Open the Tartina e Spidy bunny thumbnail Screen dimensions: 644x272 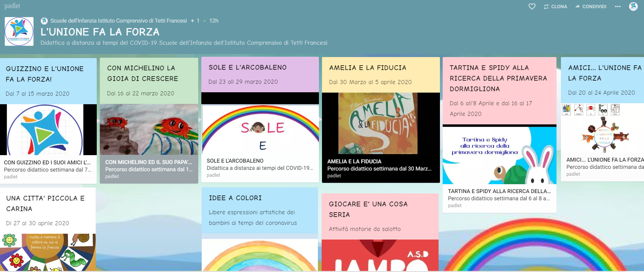click(x=499, y=155)
